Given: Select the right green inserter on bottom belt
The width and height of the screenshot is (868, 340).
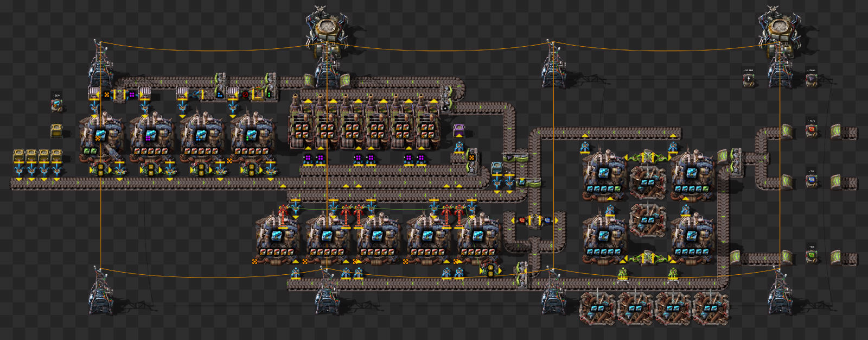Looking at the screenshot, I should tap(673, 274).
